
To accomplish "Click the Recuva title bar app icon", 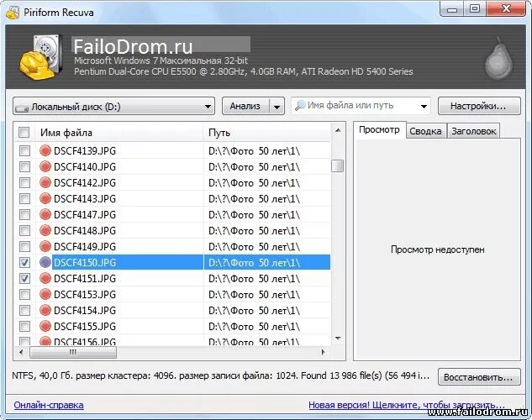I will point(13,13).
